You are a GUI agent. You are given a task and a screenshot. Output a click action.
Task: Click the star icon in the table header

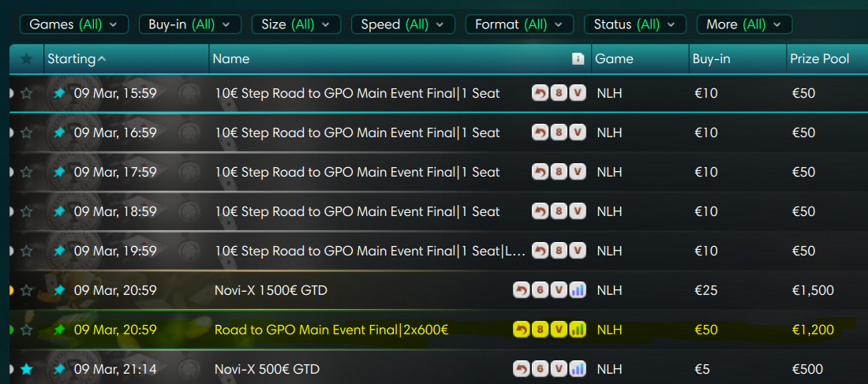tap(26, 59)
